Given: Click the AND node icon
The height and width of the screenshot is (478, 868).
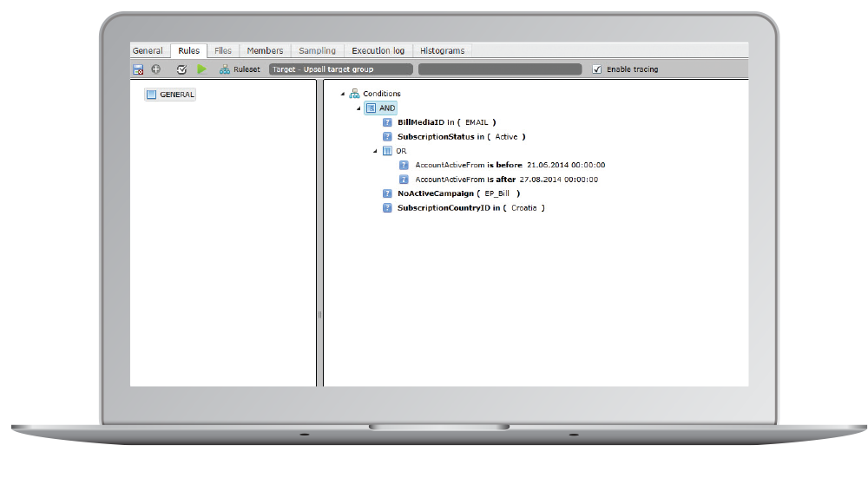Looking at the screenshot, I should click(x=371, y=108).
